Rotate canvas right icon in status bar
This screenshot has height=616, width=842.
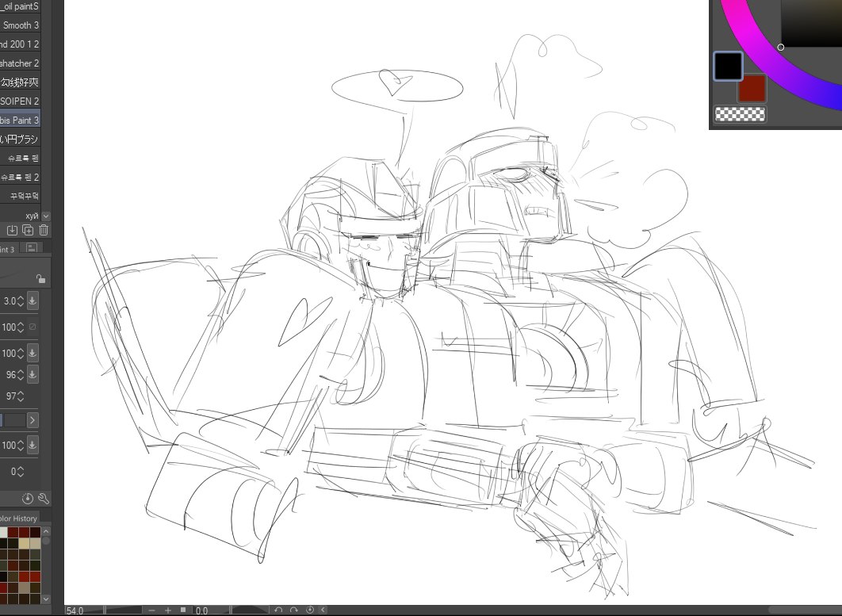[x=293, y=610]
